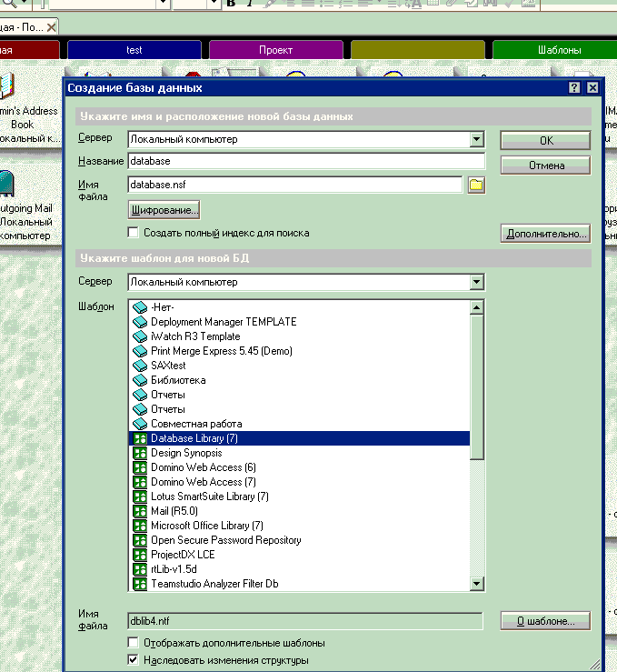
Task: Select Teamstudio Analyzer Filter Db template
Action: 214,584
